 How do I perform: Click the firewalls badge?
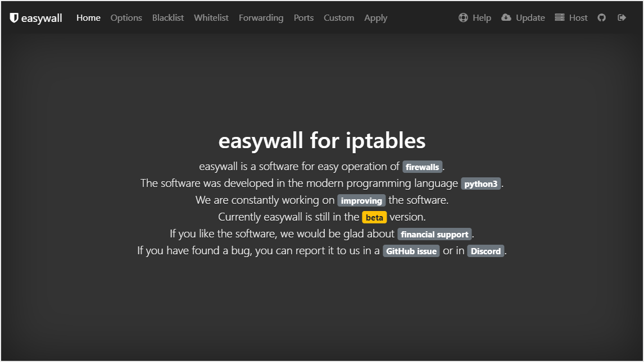[422, 167]
